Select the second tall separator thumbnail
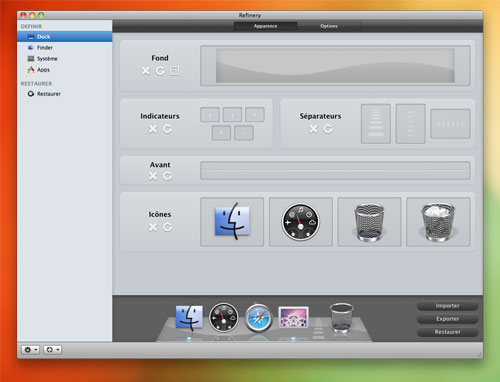 coord(410,124)
